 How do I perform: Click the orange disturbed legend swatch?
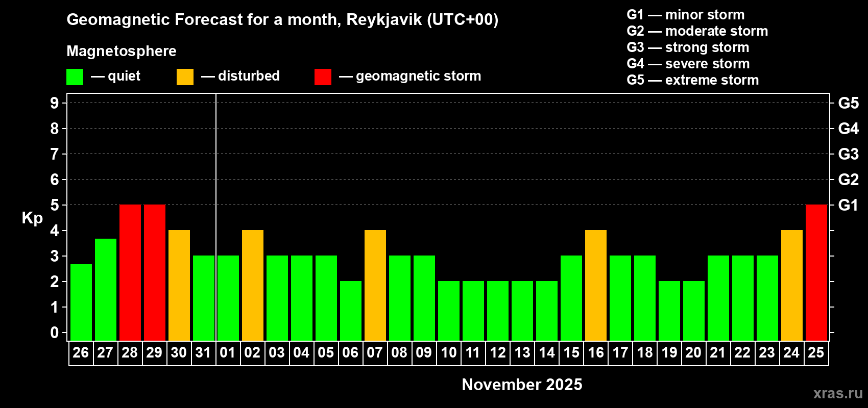tap(185, 77)
